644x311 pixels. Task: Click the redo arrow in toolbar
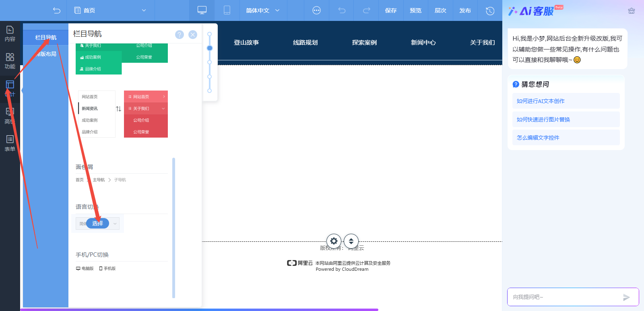[366, 10]
